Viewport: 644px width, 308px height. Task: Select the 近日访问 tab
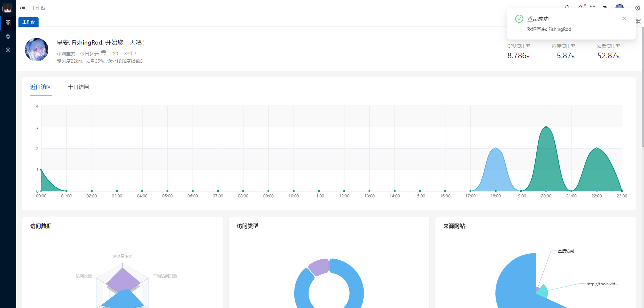(41, 87)
